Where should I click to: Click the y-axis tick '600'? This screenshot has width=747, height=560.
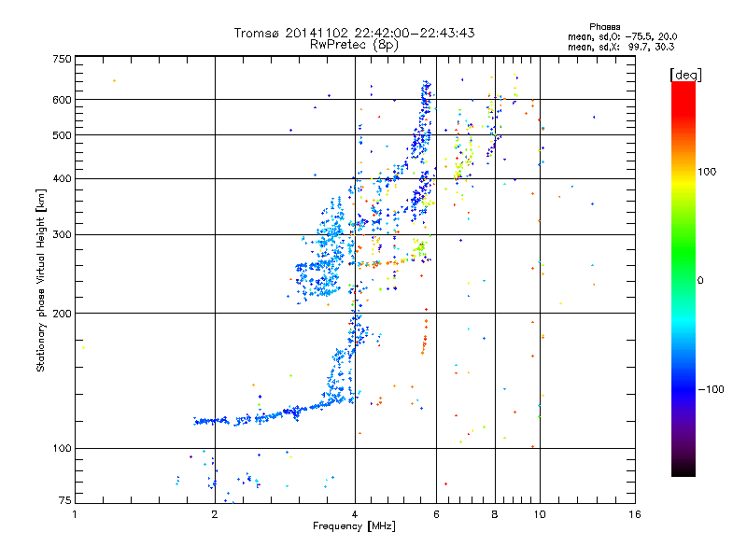click(62, 100)
